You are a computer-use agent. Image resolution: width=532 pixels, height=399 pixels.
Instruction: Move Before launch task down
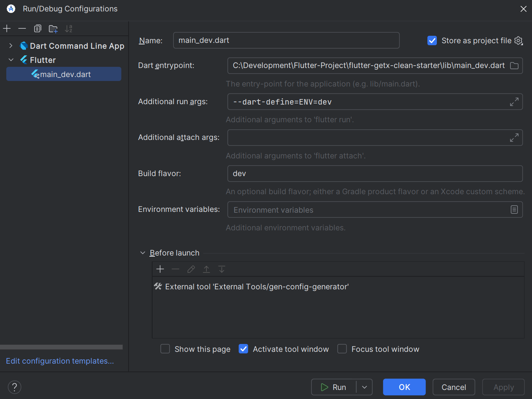point(222,269)
